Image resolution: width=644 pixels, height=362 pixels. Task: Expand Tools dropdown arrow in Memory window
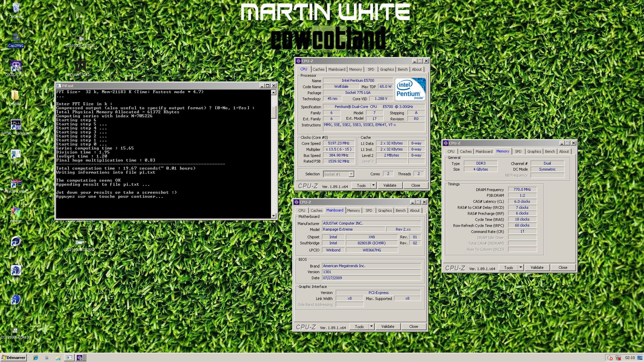click(520, 267)
